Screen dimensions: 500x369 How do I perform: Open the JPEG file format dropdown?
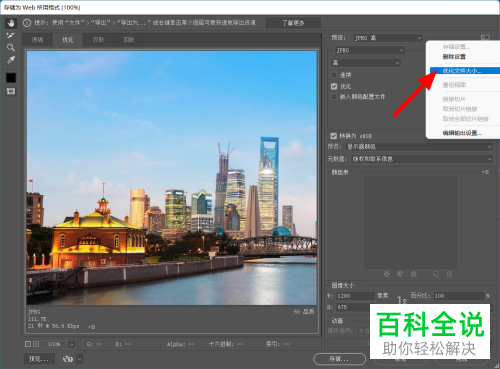pos(370,50)
